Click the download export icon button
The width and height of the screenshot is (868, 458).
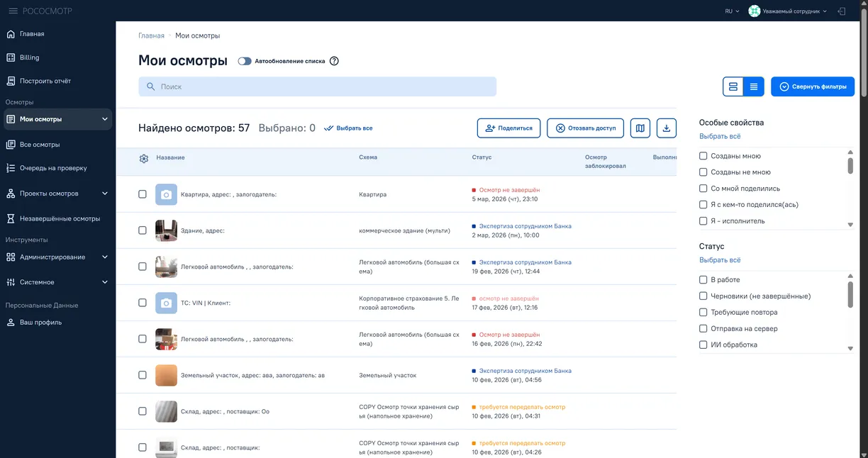(666, 128)
